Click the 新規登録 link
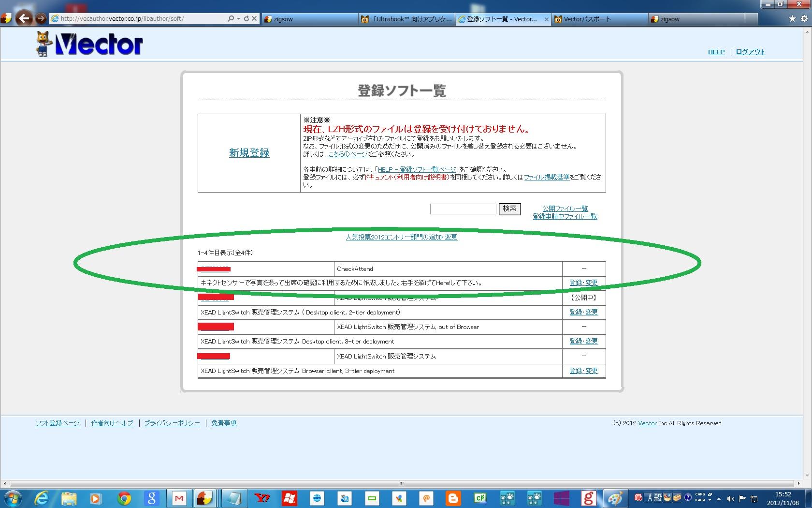The image size is (812, 508). tap(249, 153)
